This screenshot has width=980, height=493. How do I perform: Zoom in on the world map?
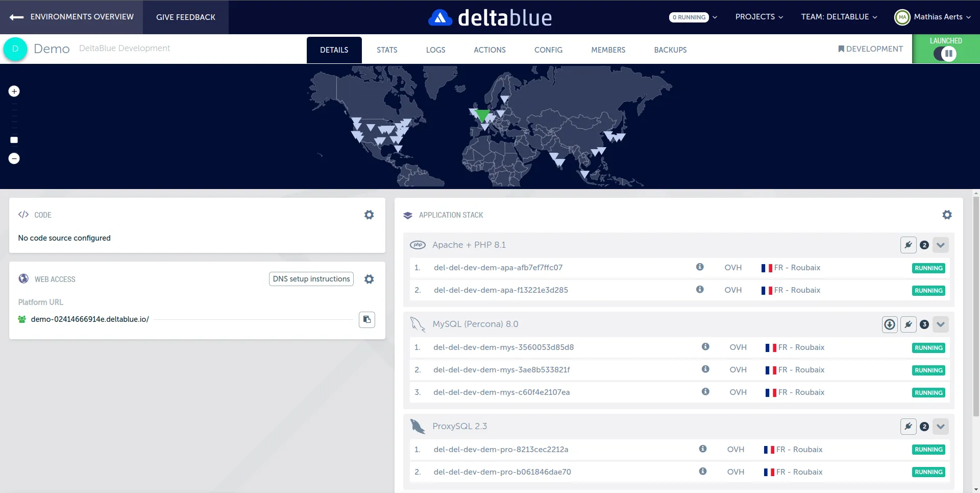14,91
